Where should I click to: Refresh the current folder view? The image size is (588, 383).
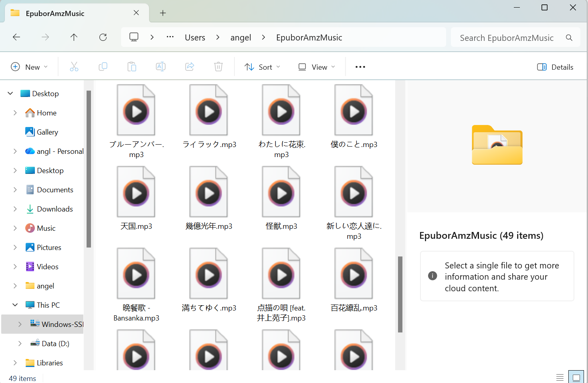click(x=103, y=37)
